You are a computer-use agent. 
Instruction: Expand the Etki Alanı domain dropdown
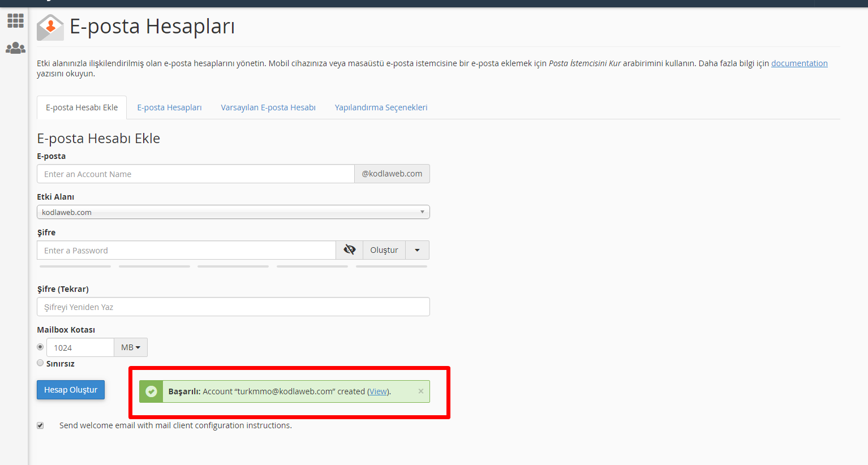[x=233, y=212]
